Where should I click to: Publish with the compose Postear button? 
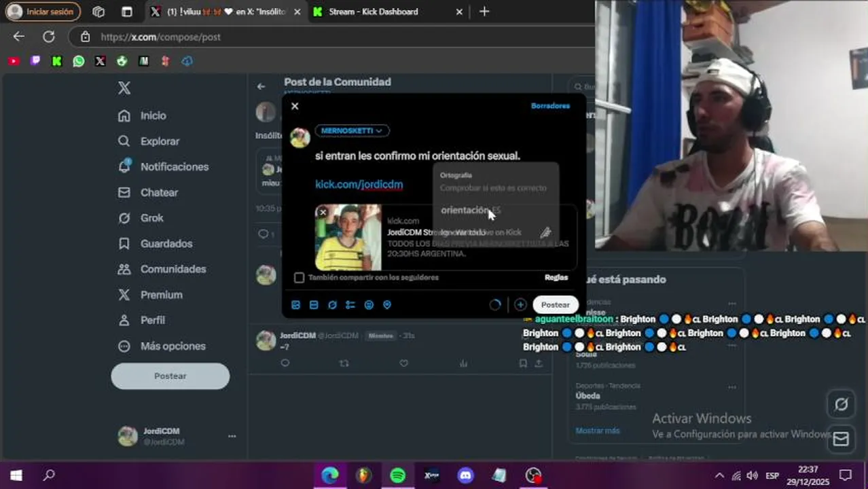[x=556, y=305]
